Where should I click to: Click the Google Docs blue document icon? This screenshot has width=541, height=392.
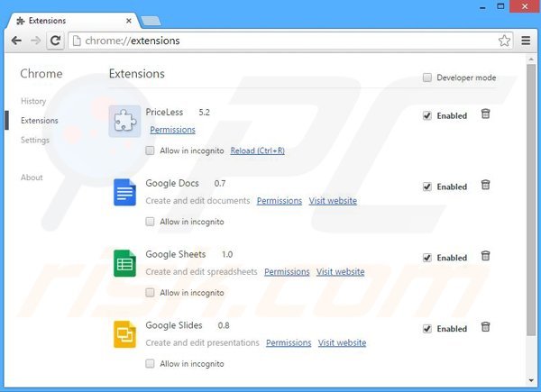pyautogui.click(x=124, y=192)
